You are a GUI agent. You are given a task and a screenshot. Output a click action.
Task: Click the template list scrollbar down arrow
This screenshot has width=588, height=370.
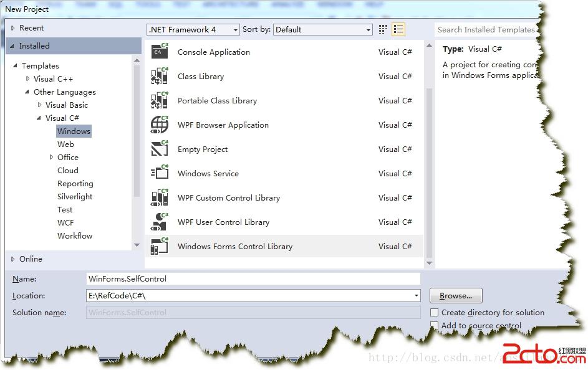pos(430,263)
